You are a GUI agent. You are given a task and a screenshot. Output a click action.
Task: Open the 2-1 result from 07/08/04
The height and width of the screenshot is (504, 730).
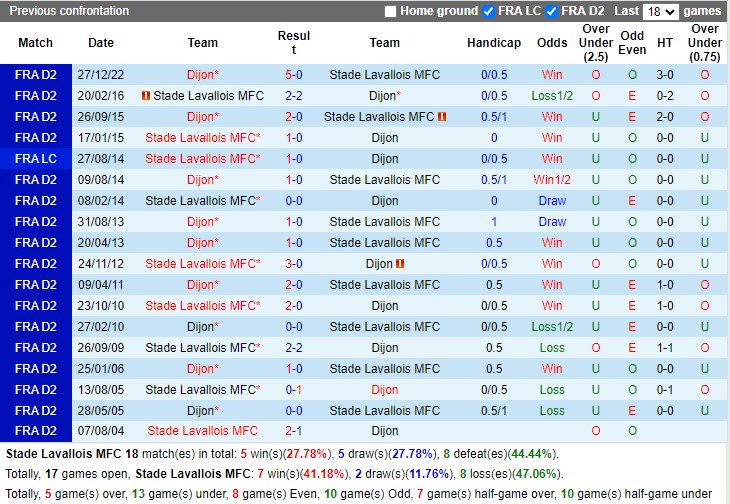click(x=294, y=431)
